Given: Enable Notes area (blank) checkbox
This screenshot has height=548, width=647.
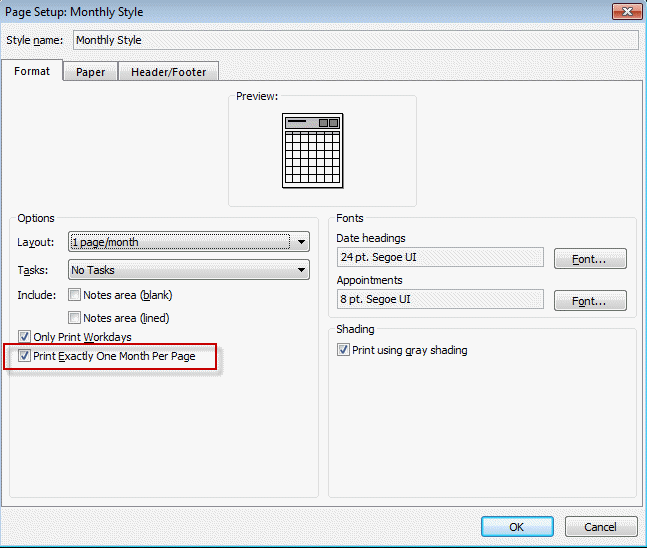Looking at the screenshot, I should [75, 295].
